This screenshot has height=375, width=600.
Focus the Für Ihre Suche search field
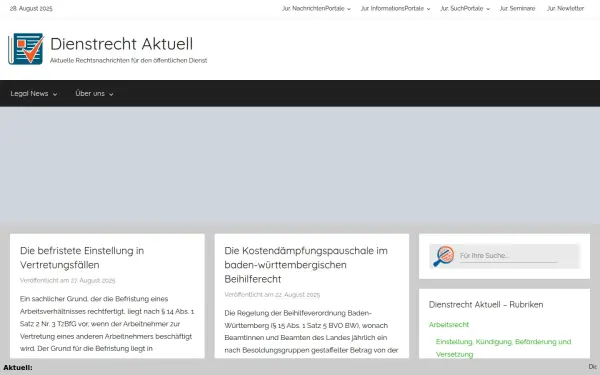point(509,256)
